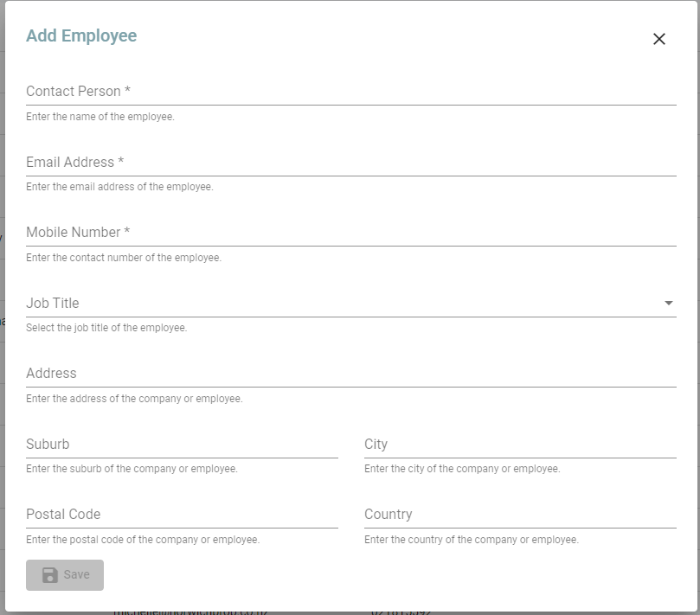Click the Mobile Number input field

346,233
